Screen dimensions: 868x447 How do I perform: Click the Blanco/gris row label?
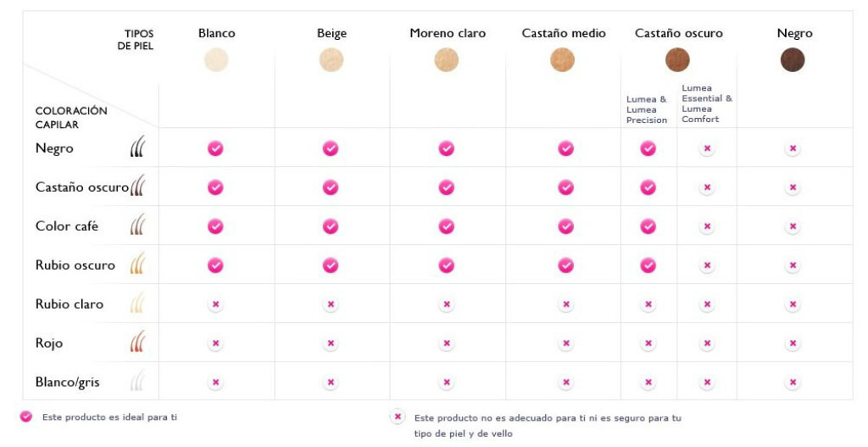coord(68,383)
